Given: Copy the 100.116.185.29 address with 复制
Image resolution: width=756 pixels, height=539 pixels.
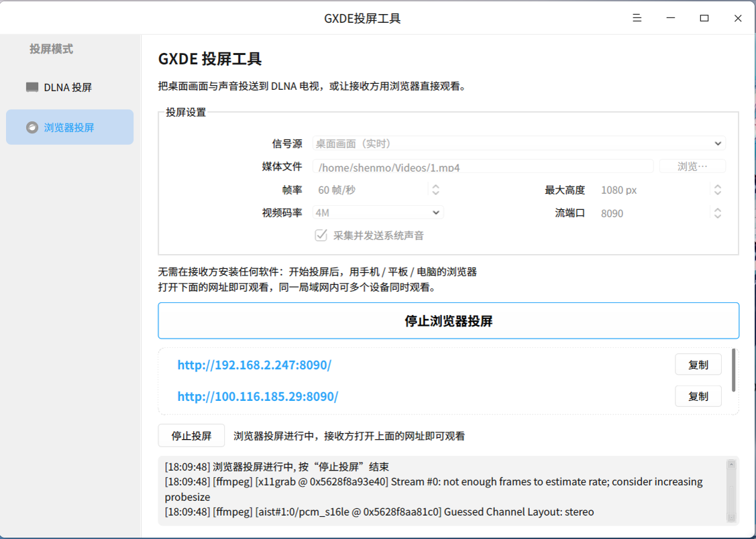Looking at the screenshot, I should (x=698, y=396).
